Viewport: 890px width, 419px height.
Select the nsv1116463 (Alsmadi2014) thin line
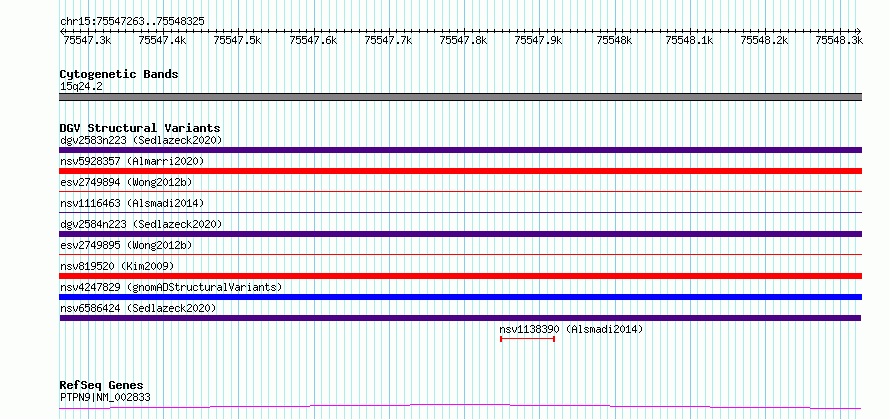click(460, 213)
